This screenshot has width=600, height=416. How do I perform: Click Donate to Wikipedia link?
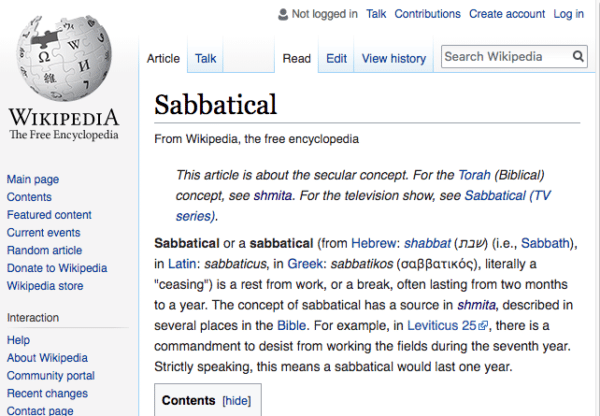click(x=57, y=268)
